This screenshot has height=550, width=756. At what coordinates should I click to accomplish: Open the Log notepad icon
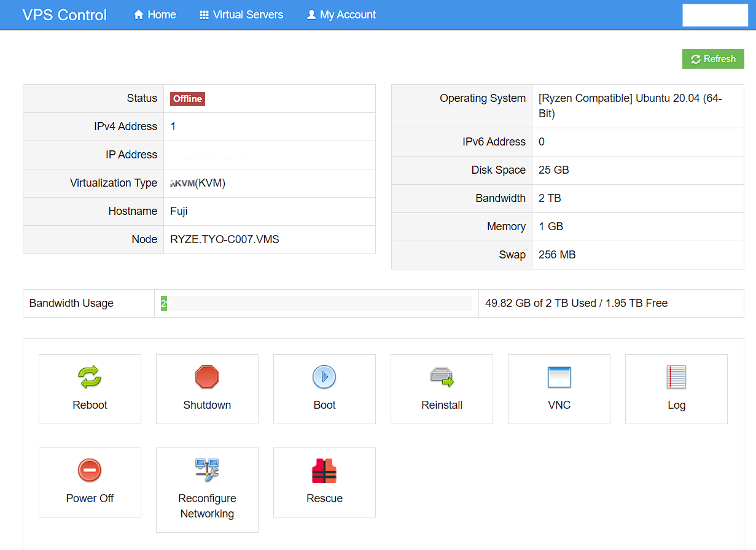[676, 377]
